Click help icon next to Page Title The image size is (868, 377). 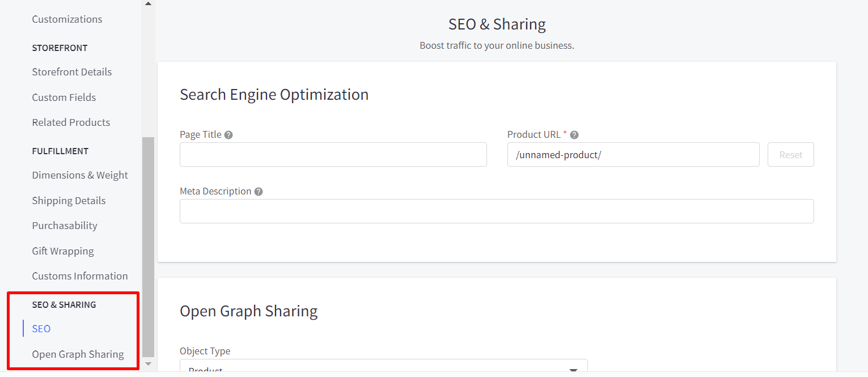[228, 135]
